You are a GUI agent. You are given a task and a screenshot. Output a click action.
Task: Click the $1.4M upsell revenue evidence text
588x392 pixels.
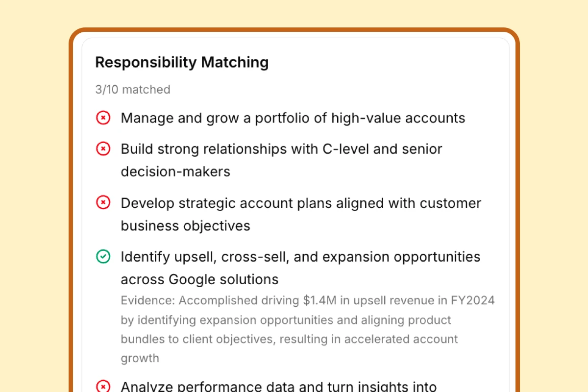pyautogui.click(x=308, y=300)
